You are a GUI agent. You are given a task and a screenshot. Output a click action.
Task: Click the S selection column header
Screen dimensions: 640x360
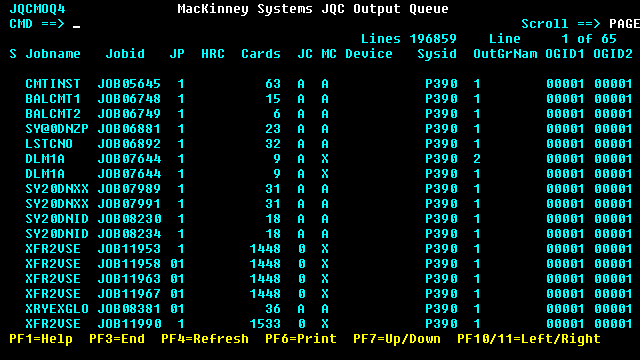[x=13, y=54]
